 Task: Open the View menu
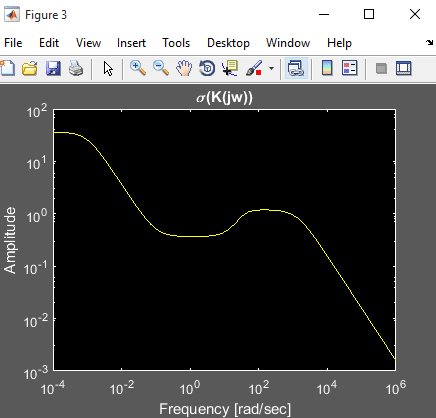tap(88, 43)
